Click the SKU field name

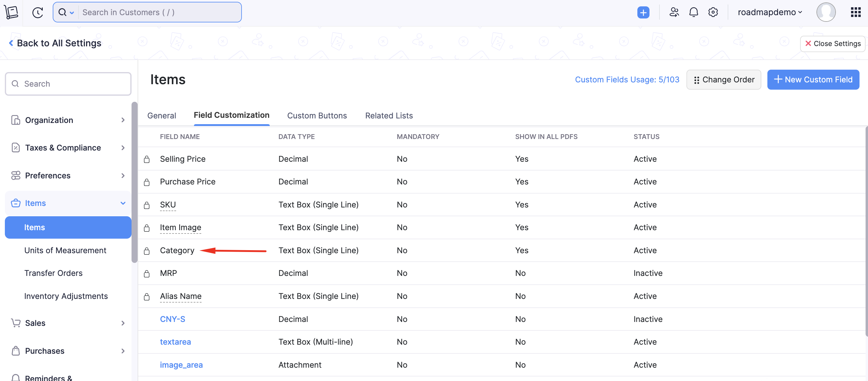tap(168, 204)
